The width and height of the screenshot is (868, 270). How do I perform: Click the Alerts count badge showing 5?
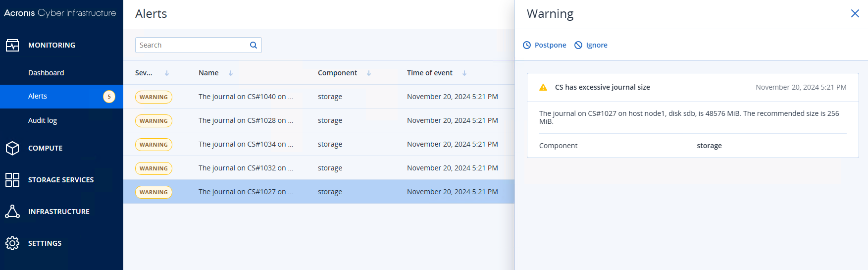(109, 97)
